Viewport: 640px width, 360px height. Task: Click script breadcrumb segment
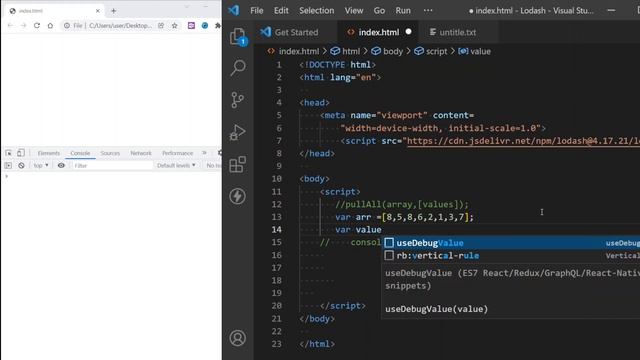[x=436, y=51]
